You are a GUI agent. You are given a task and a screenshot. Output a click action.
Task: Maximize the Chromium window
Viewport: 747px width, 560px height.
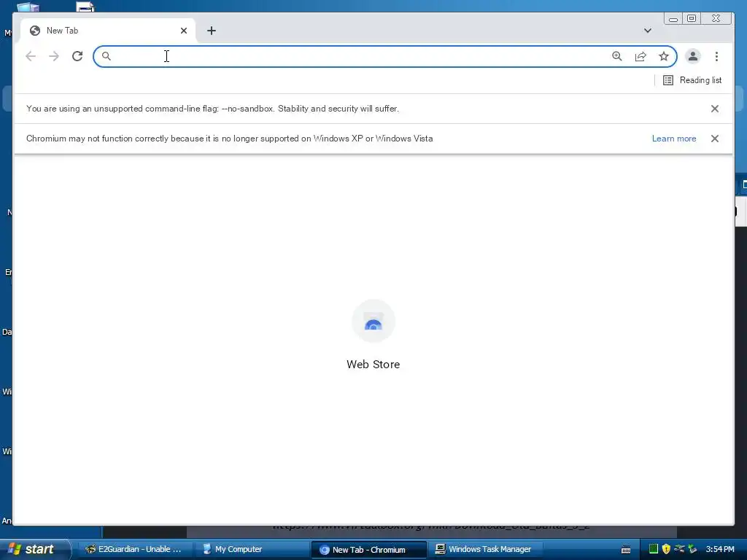pos(692,18)
